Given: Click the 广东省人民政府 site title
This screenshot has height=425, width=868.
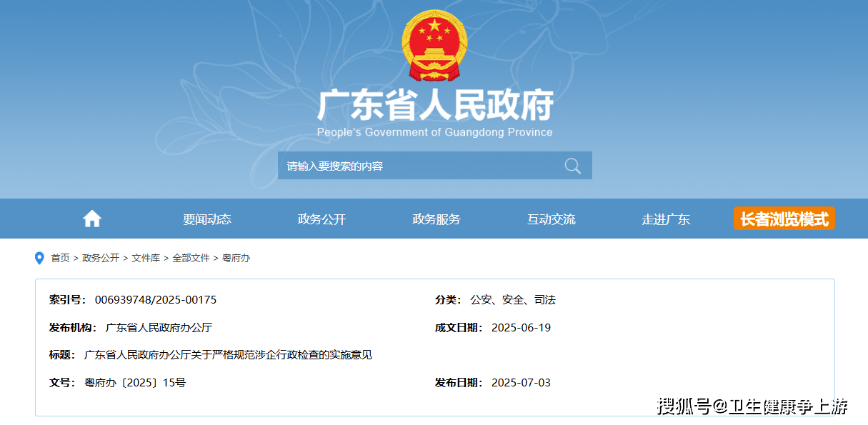Looking at the screenshot, I should 435,106.
